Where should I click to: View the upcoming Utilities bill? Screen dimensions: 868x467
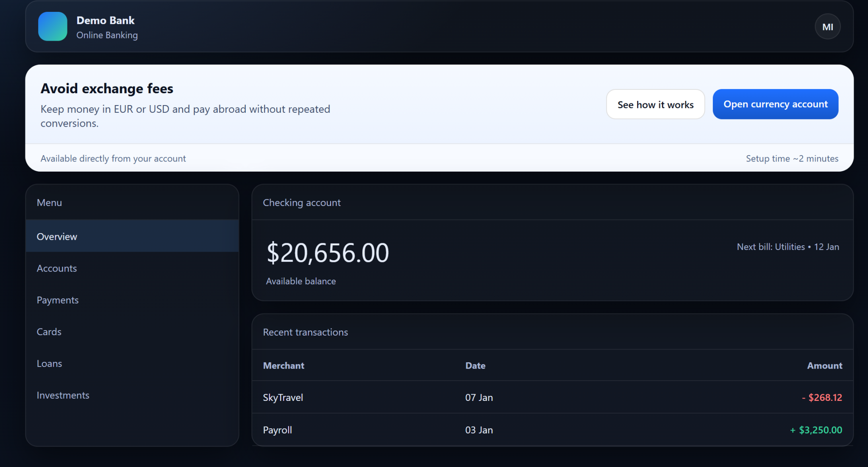click(x=787, y=246)
